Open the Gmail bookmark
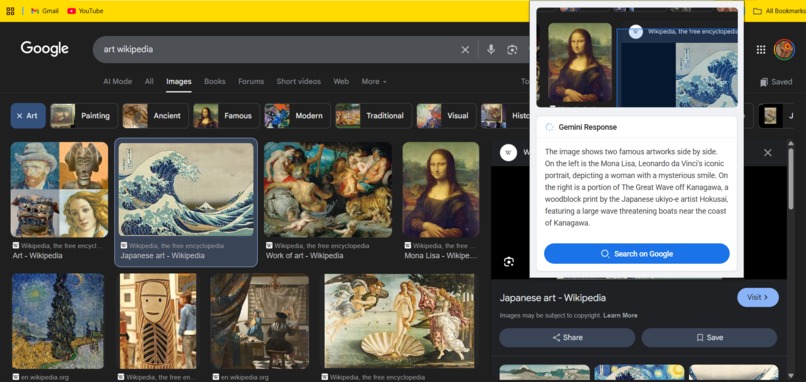Image resolution: width=806 pixels, height=382 pixels. pyautogui.click(x=45, y=11)
